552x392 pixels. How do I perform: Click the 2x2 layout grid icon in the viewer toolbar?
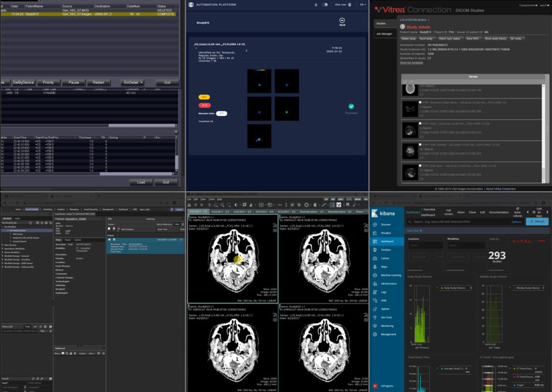[x=261, y=205]
